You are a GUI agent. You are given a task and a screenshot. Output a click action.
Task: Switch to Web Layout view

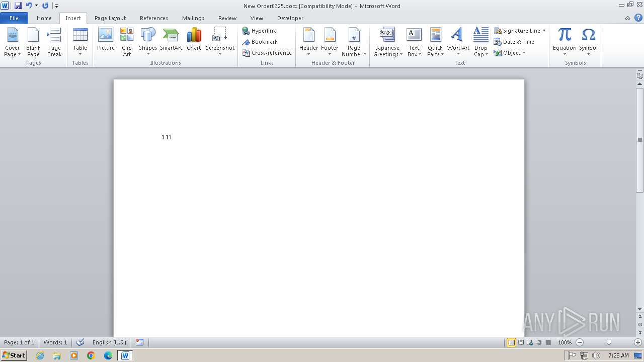pos(530,342)
